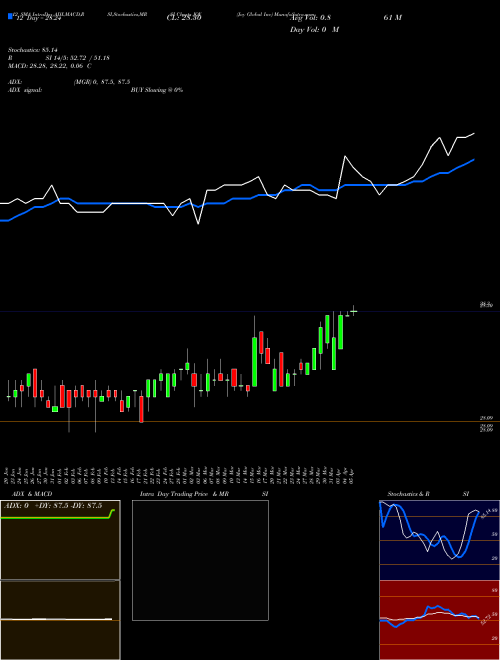Click the ADX +DY -DY readout text
The width and height of the screenshot is (500, 660).
(x=53, y=506)
